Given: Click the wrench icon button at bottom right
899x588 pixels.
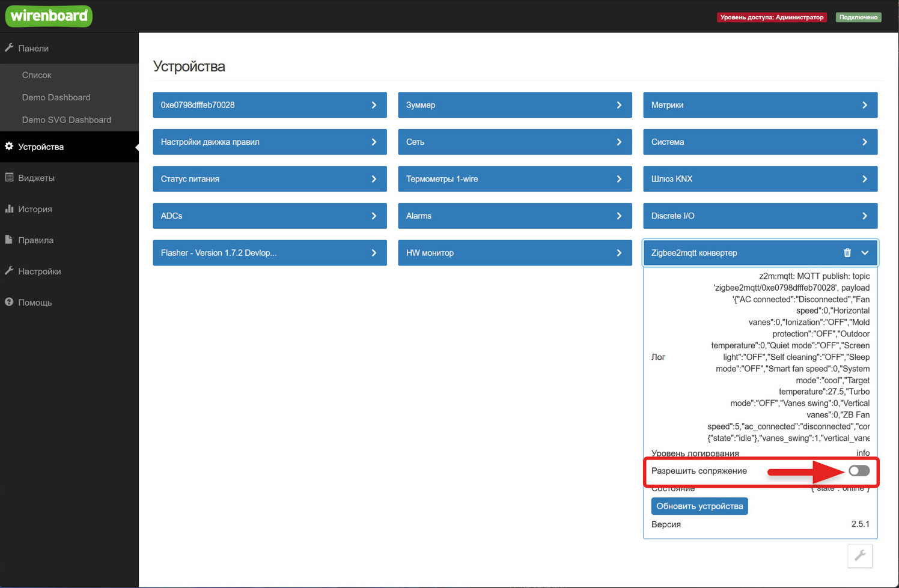Looking at the screenshot, I should point(859,556).
